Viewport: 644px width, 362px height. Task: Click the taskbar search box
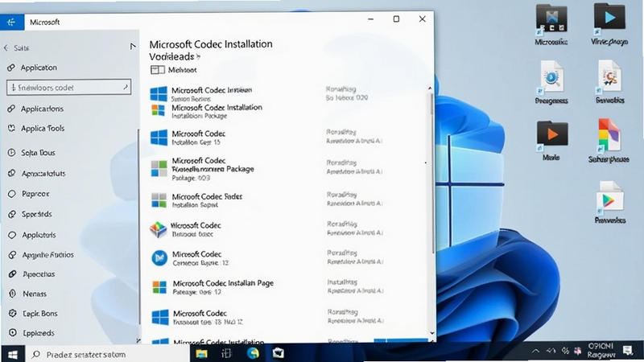(x=108, y=354)
